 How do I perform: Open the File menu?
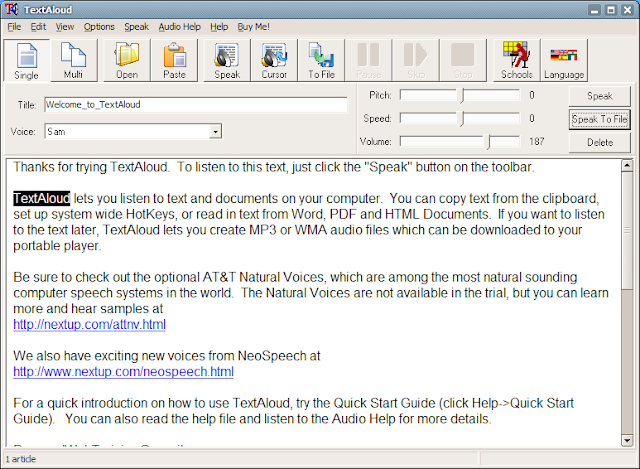click(14, 27)
